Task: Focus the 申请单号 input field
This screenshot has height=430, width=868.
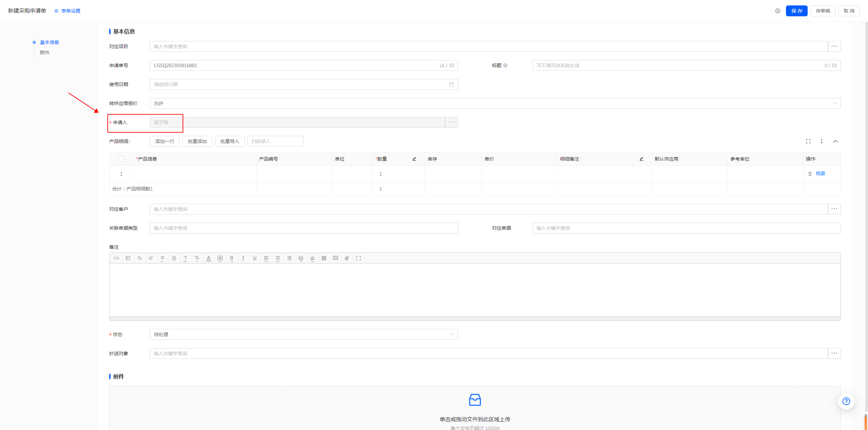Action: tap(304, 65)
